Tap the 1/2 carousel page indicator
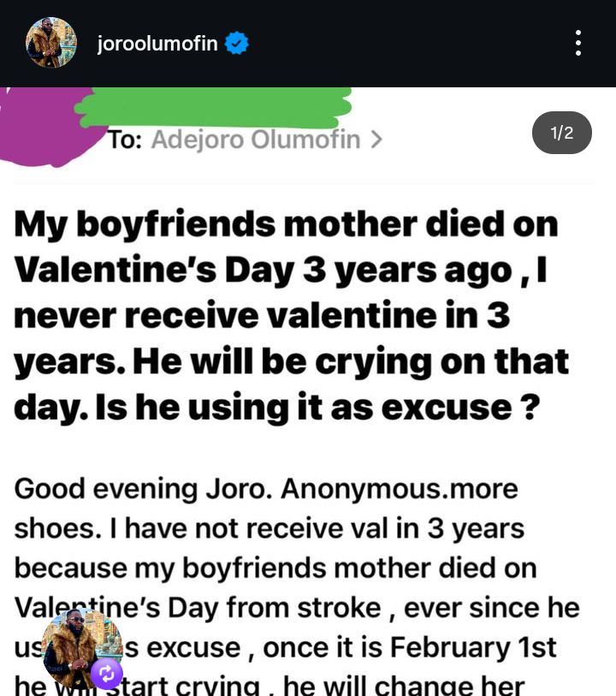 561,133
